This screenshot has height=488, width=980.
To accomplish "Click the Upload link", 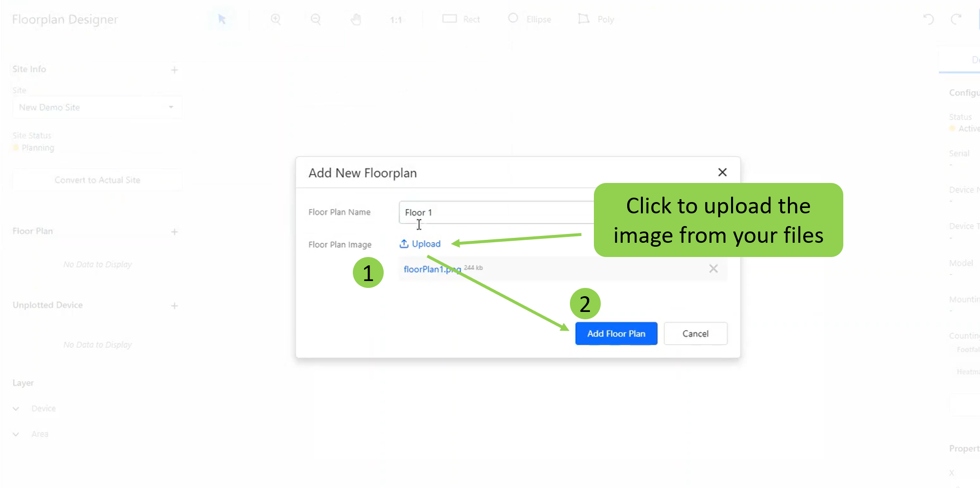I will pos(420,244).
